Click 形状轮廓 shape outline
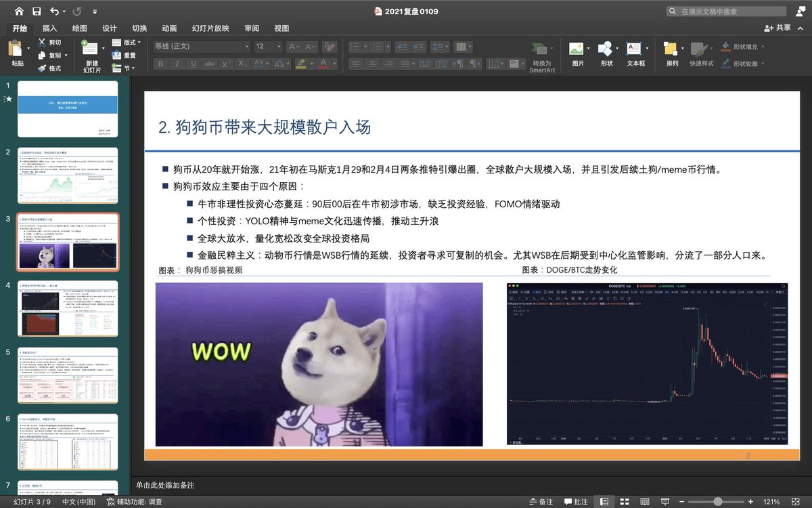The image size is (812, 508). (744, 64)
